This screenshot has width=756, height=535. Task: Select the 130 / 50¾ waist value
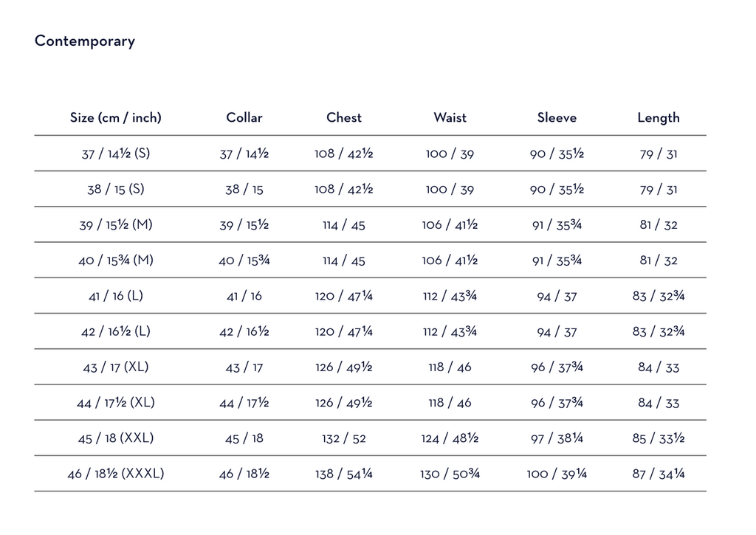[450, 474]
